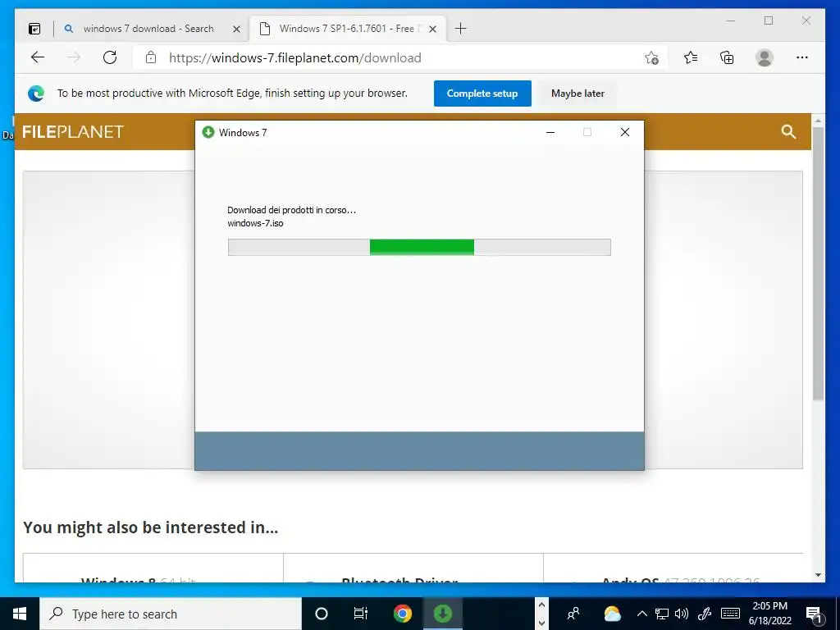
Task: Click the Complete setup button
Action: (x=482, y=94)
